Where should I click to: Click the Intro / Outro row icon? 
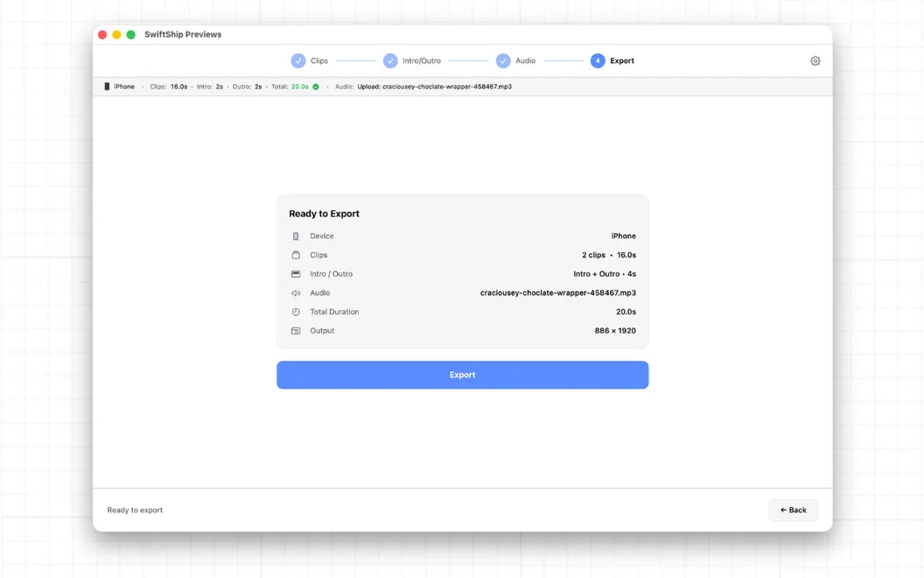pos(296,273)
